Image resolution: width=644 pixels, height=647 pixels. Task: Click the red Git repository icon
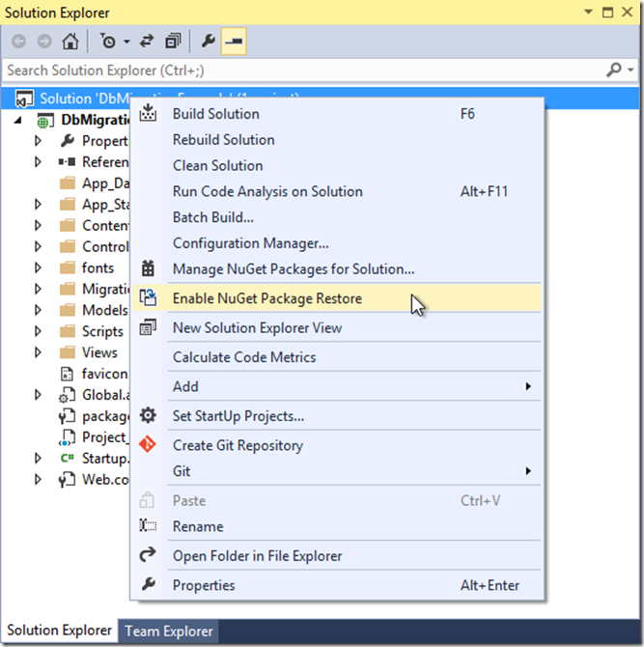coord(148,444)
